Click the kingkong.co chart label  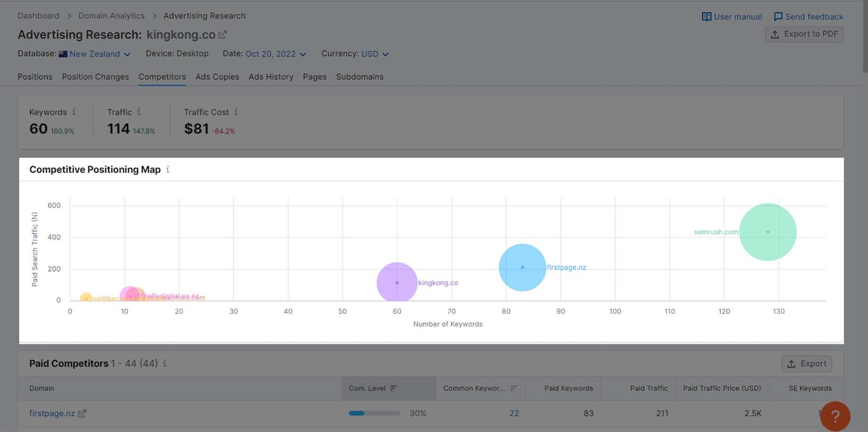point(438,282)
